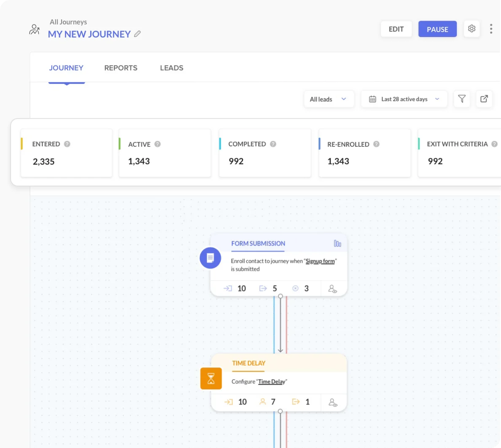501x448 pixels.
Task: Click the EDIT button
Action: click(396, 29)
